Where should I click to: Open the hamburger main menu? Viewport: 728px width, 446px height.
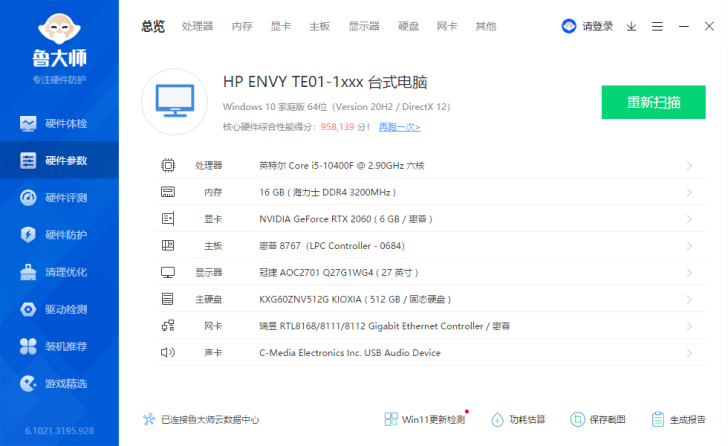tap(657, 26)
